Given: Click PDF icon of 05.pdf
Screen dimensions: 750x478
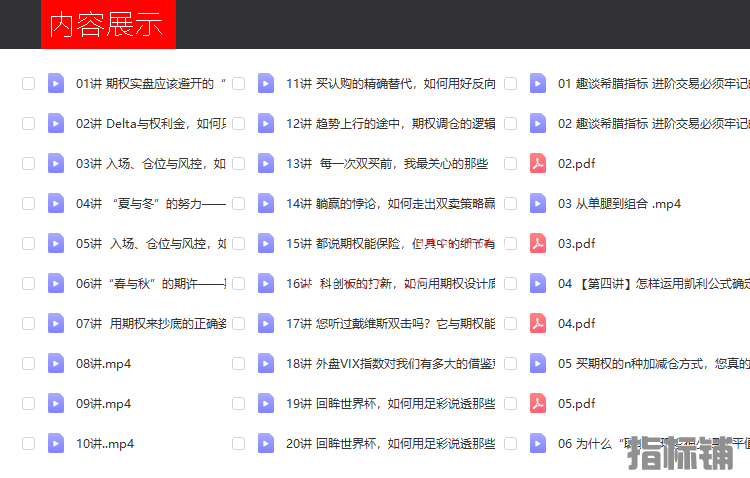Looking at the screenshot, I should click(x=538, y=404).
